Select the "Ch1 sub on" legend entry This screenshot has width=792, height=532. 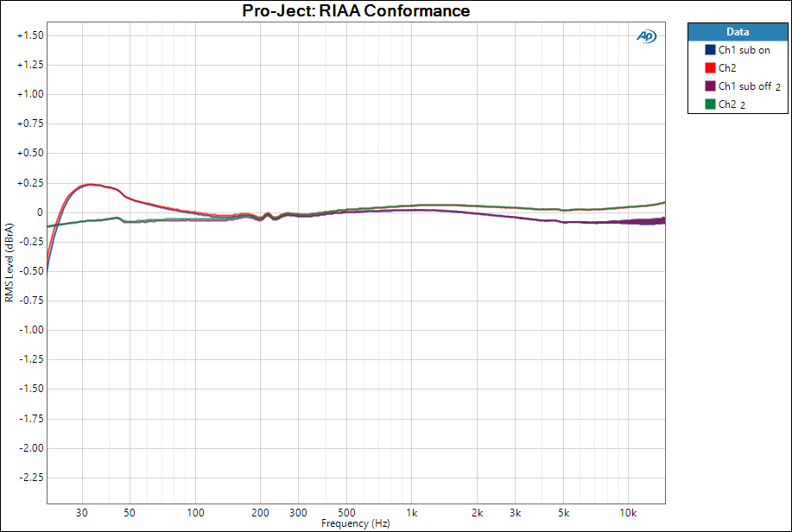744,50
